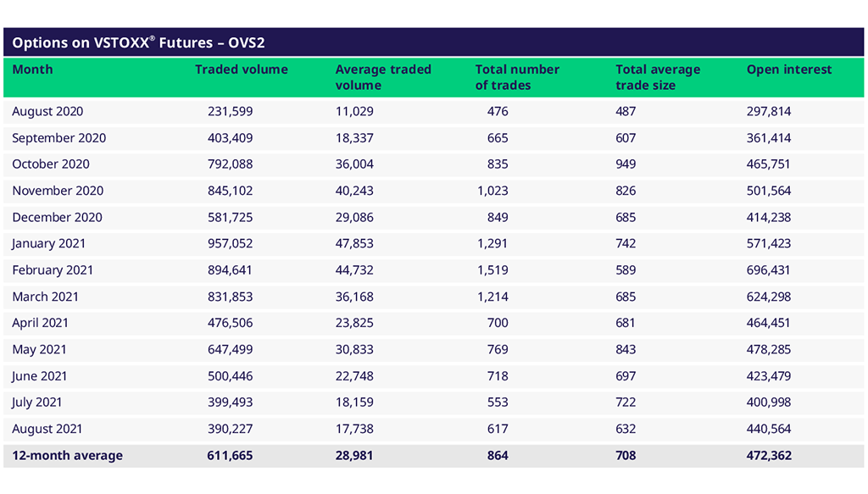Select the '12-month average' row label
The height and width of the screenshot is (494, 868).
[67, 455]
